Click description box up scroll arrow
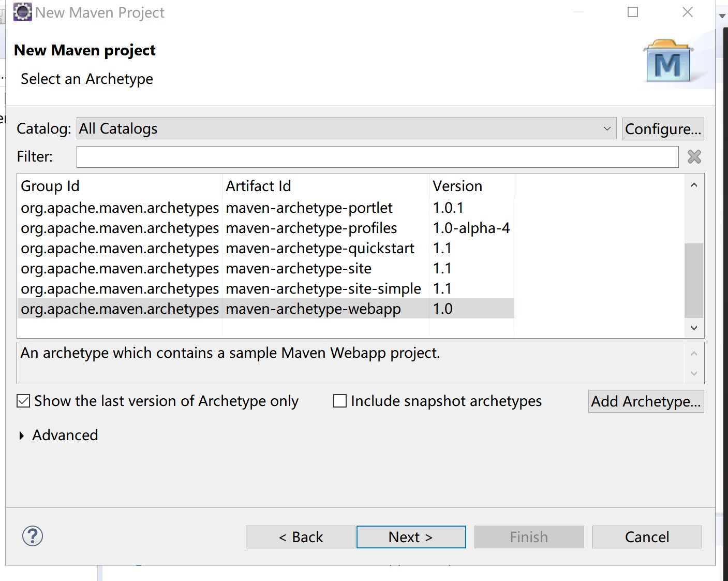 pyautogui.click(x=694, y=353)
